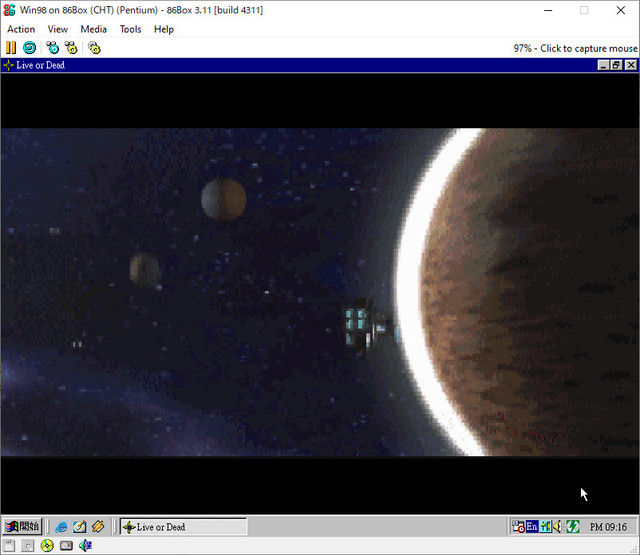Click the green tray icon beside clock
This screenshot has height=555, width=640.
point(573,527)
